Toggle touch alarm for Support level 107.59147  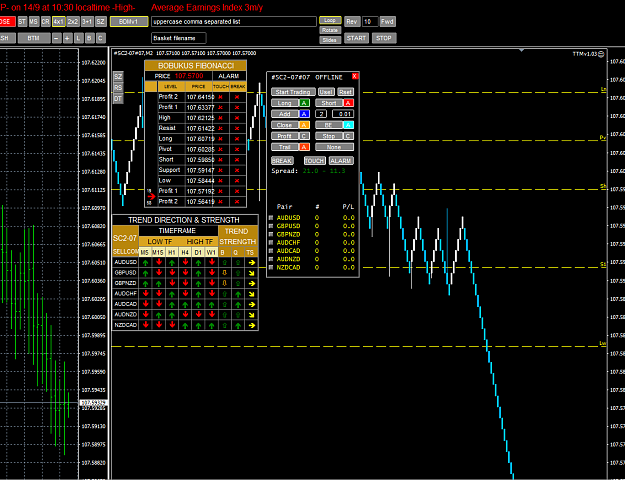point(220,170)
